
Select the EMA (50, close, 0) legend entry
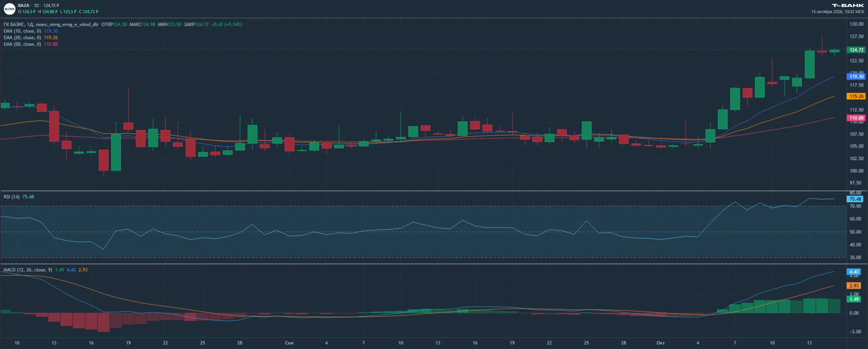[x=22, y=44]
